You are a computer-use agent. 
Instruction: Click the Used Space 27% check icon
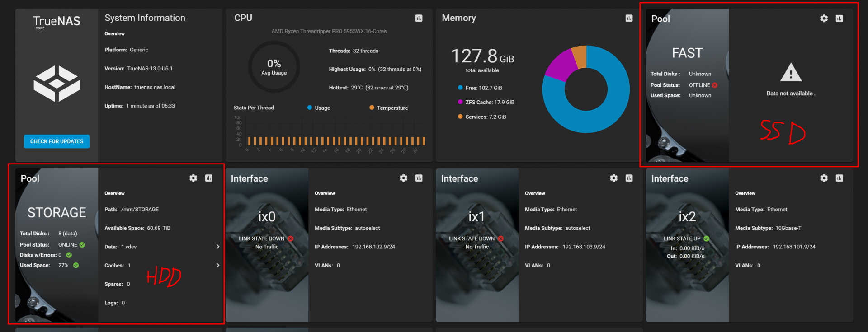pos(76,265)
